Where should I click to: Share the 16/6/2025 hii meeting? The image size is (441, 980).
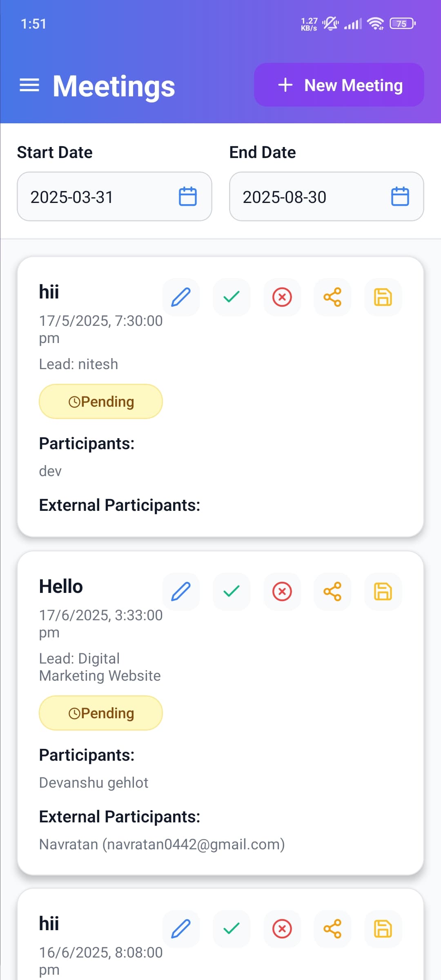(332, 929)
